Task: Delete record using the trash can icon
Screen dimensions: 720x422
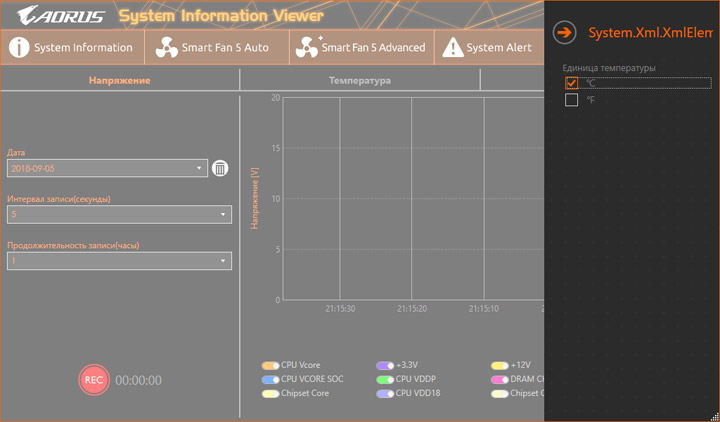Action: pos(220,168)
